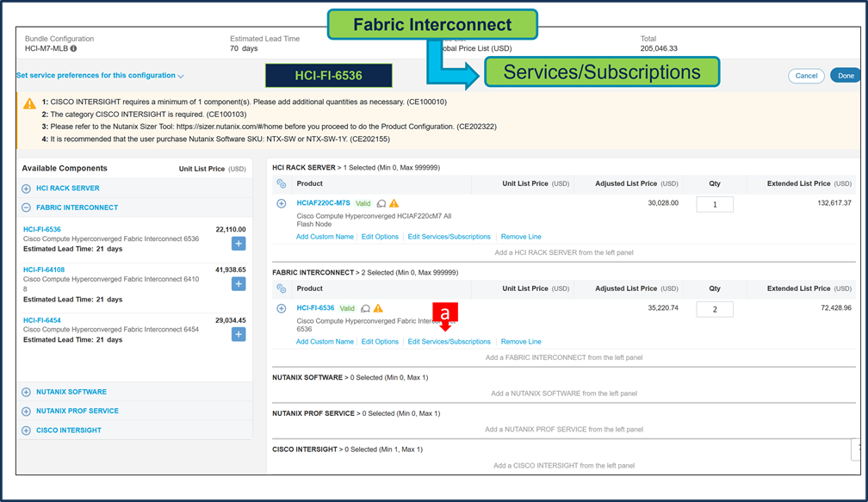The image size is (868, 502).
Task: Click the extended price 72,428.96
Action: point(836,307)
